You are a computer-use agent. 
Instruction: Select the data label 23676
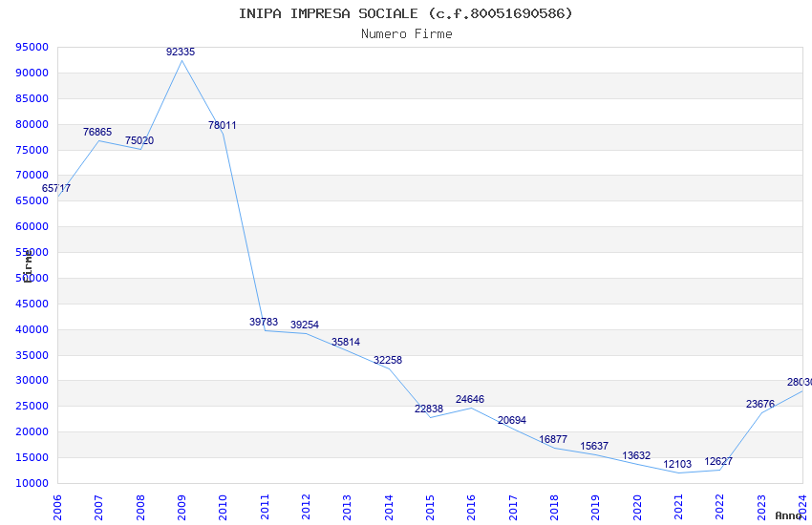pyautogui.click(x=760, y=404)
